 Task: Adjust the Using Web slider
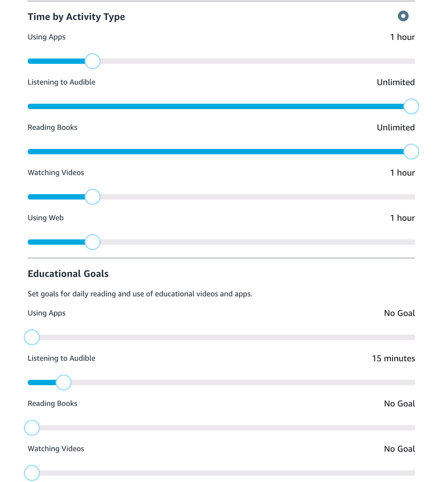[92, 242]
